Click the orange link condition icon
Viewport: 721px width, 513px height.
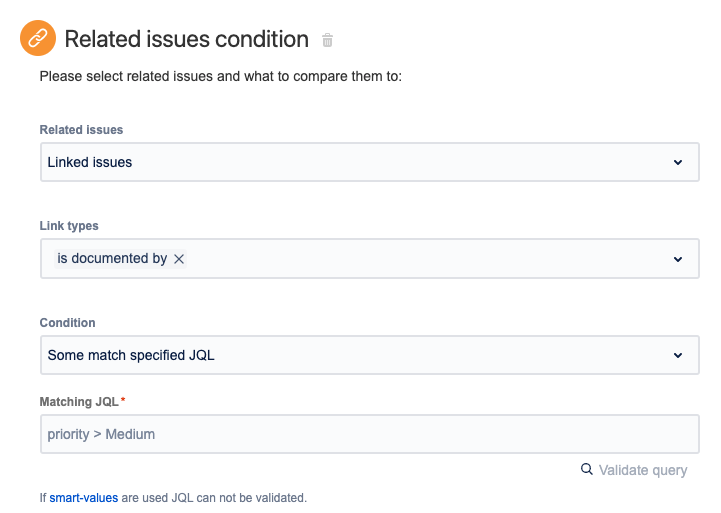tap(38, 39)
